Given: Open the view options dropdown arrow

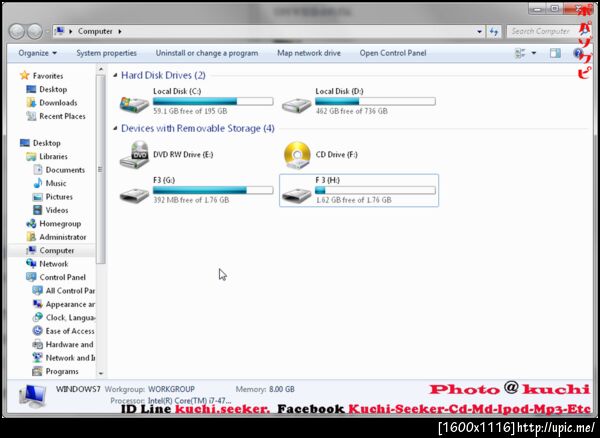Looking at the screenshot, I should point(534,53).
